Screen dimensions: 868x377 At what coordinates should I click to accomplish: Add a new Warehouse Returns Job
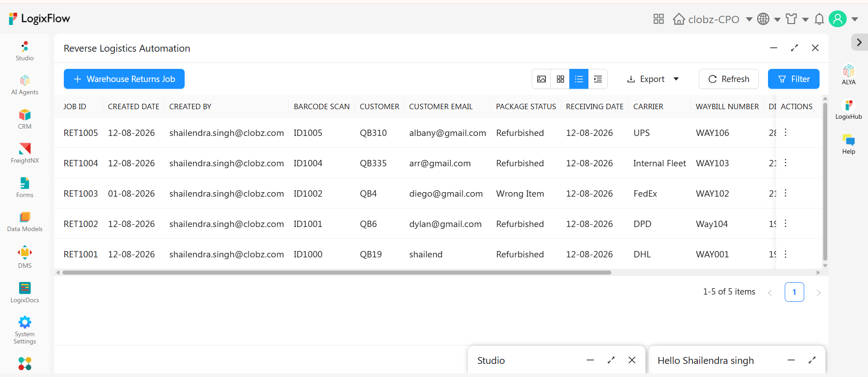[124, 79]
